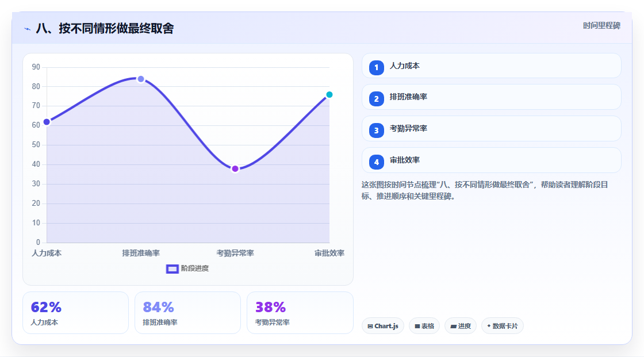Click the number 3 badge for 考勤异常率
The image size is (644, 357).
click(376, 130)
